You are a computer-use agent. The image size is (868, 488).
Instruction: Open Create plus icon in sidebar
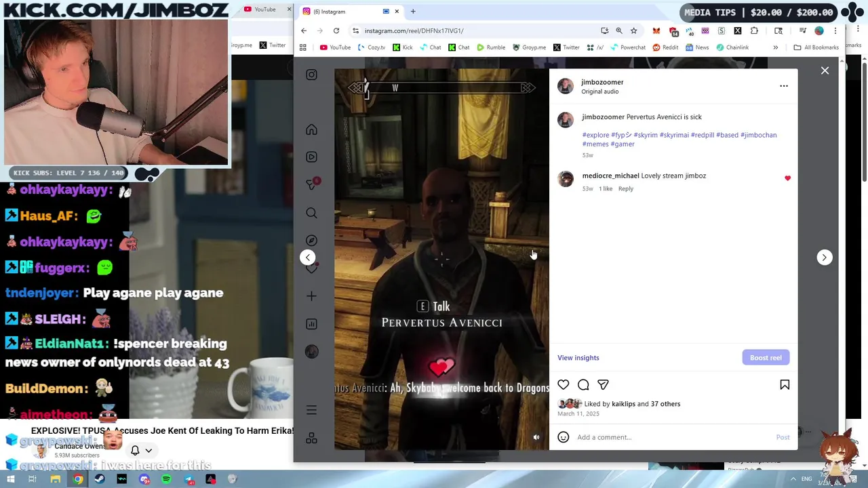point(311,296)
